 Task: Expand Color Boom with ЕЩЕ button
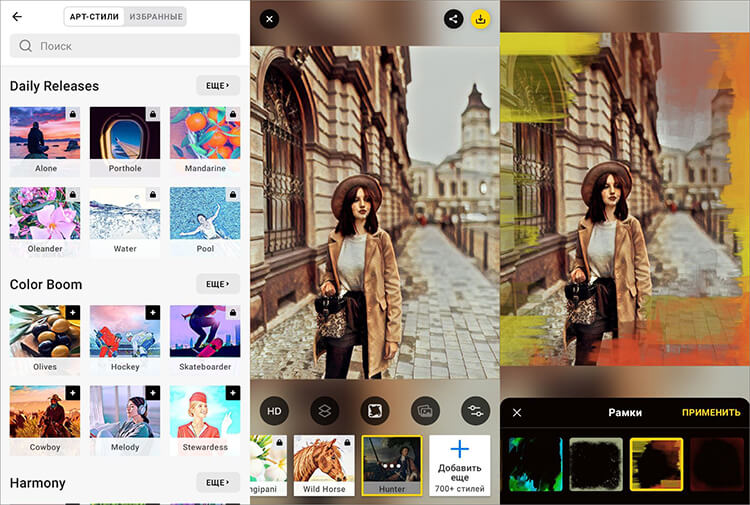coord(218,284)
